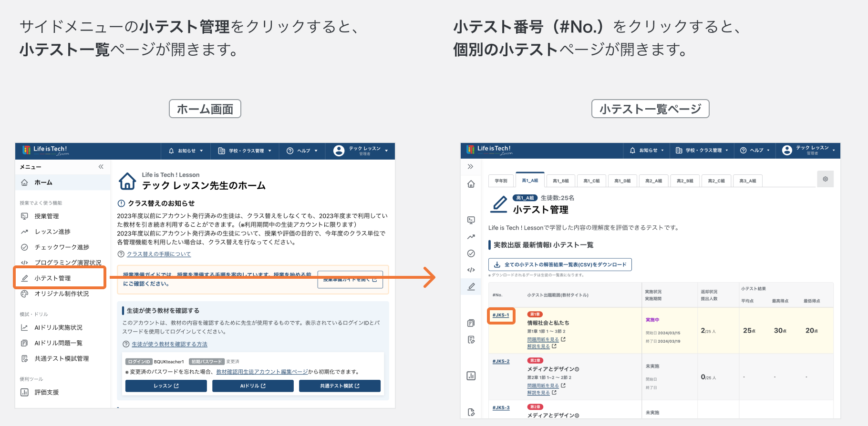Click the Life is Tech logo on 小テスト page

pos(489,150)
